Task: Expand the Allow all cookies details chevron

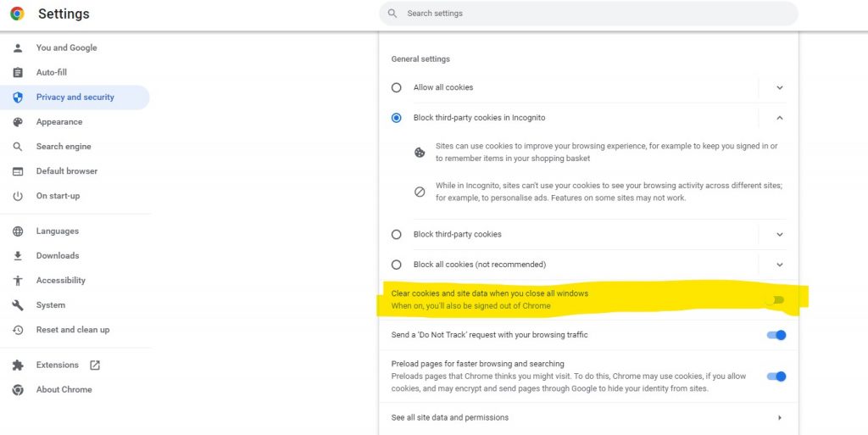Action: 780,87
